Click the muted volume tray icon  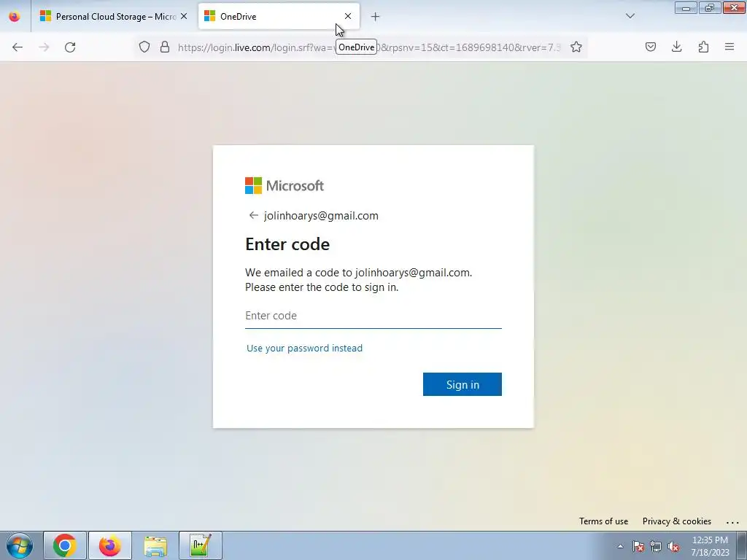click(673, 546)
